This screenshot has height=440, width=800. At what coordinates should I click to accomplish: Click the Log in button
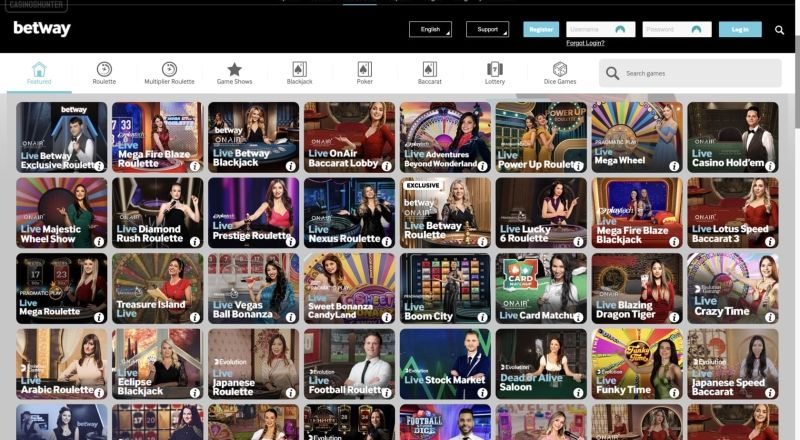(x=740, y=30)
